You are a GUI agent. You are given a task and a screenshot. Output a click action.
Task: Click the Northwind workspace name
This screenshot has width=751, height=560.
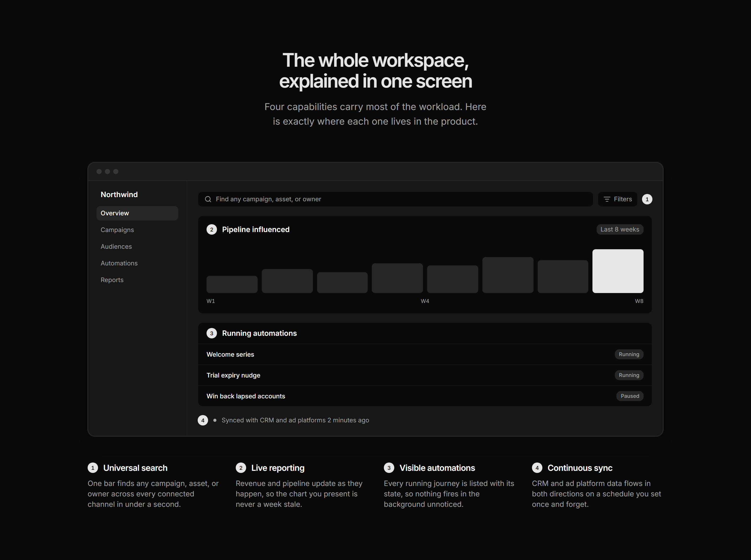[119, 194]
